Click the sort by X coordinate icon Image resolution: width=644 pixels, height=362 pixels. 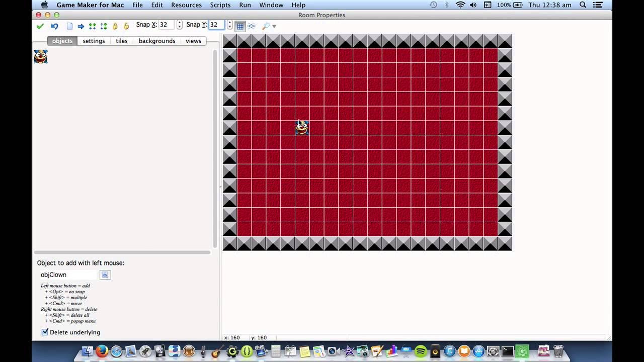point(92,26)
